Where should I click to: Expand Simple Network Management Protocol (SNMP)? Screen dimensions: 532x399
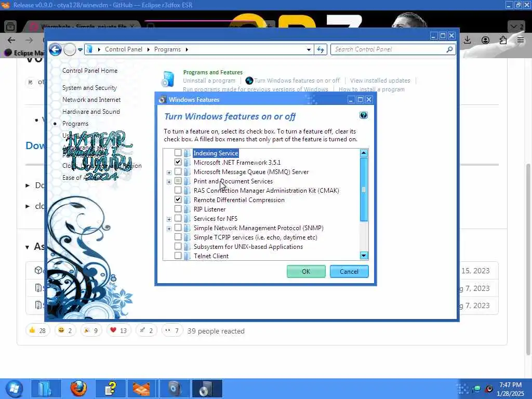click(169, 229)
